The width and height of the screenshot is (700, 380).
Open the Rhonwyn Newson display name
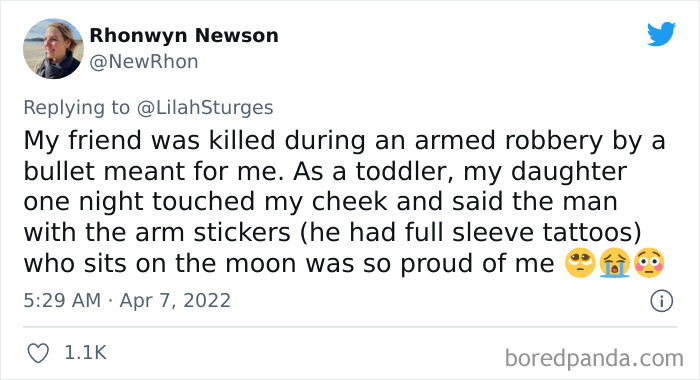(x=184, y=36)
